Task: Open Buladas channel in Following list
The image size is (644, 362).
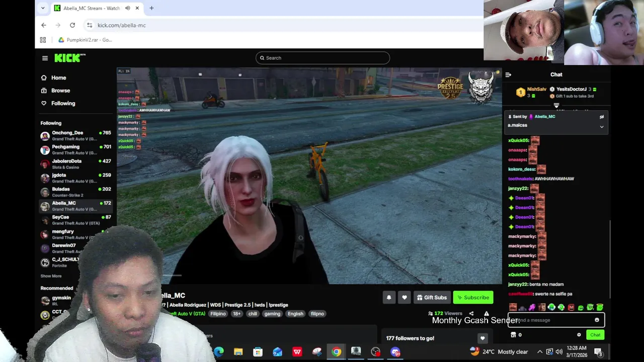Action: tap(75, 192)
